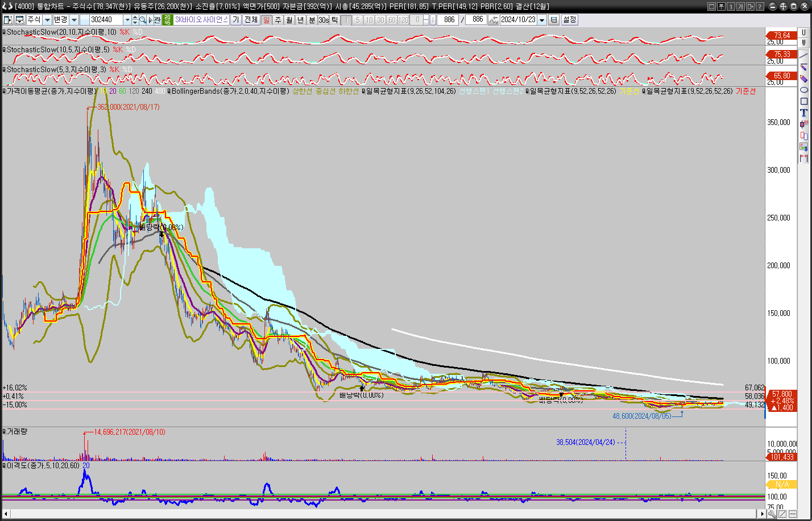Click the 가격이동평균 moving average label
Image resolution: width=812 pixels, height=521 pixels.
click(x=51, y=91)
